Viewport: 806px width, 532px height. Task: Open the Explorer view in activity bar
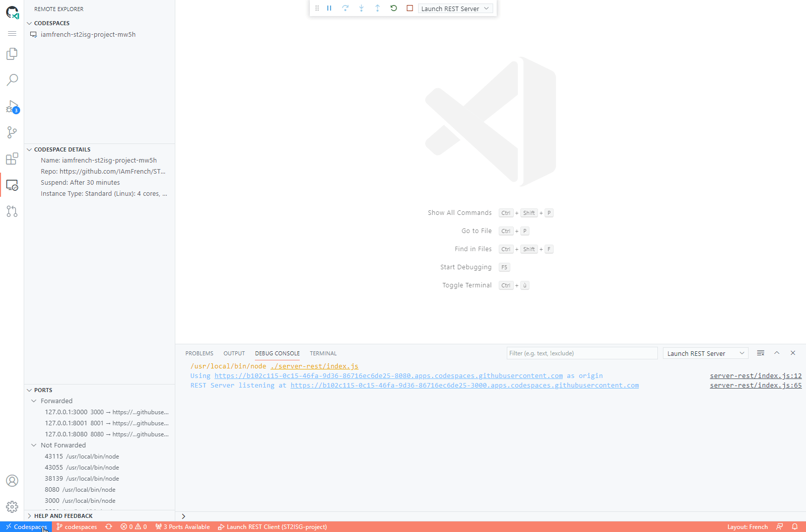coord(12,54)
